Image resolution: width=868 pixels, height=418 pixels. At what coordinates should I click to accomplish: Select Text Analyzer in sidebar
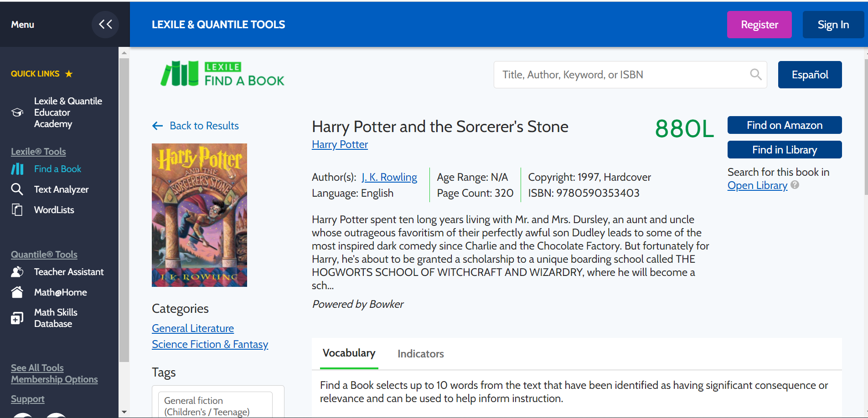[61, 189]
